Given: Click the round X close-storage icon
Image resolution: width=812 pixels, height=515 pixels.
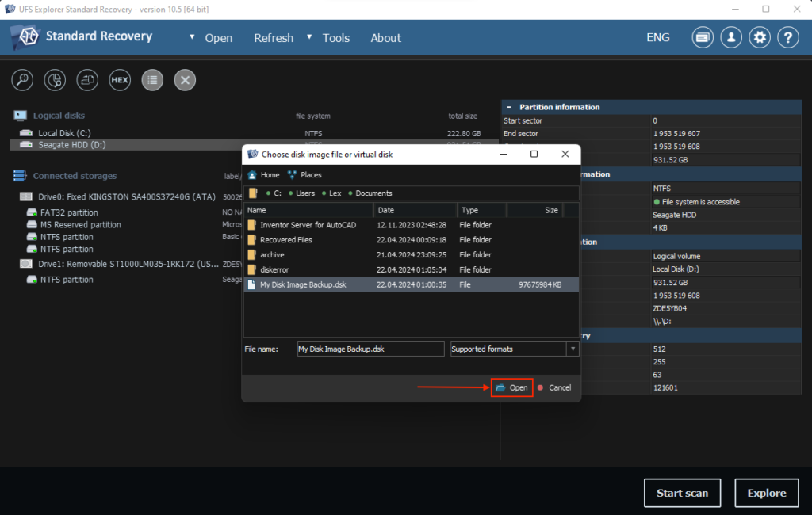Looking at the screenshot, I should 185,79.
